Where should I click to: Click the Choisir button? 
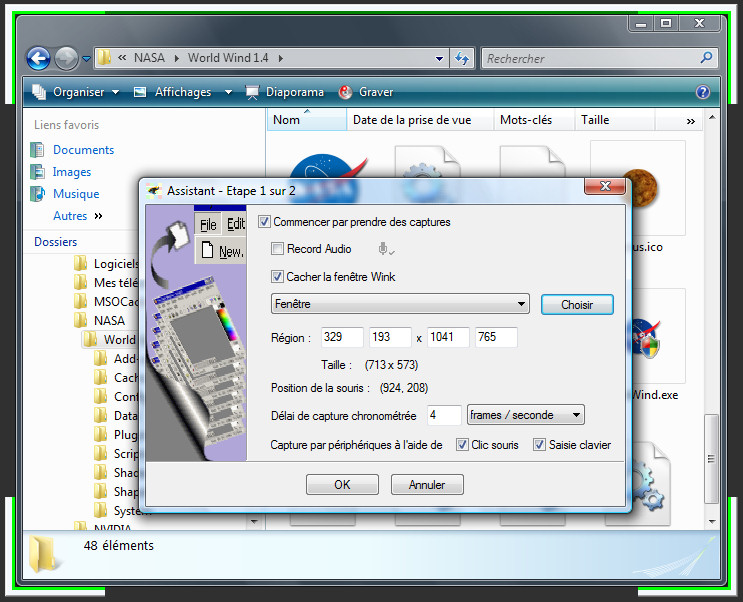(577, 304)
